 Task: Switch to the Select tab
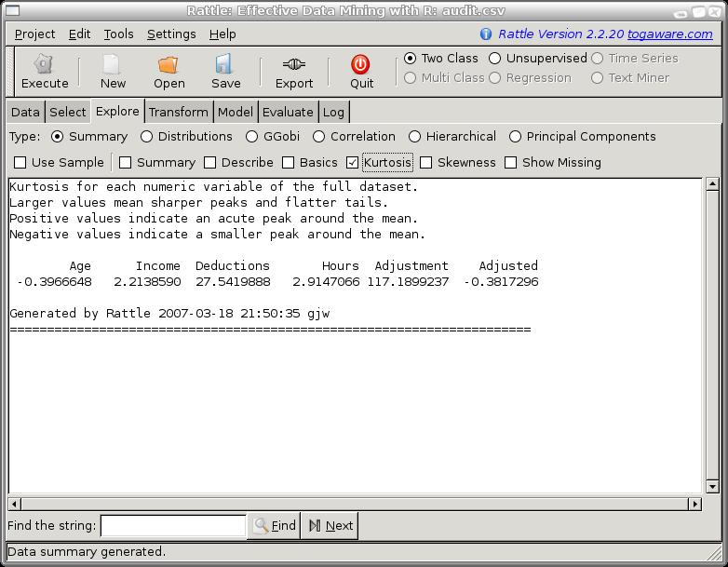click(68, 112)
